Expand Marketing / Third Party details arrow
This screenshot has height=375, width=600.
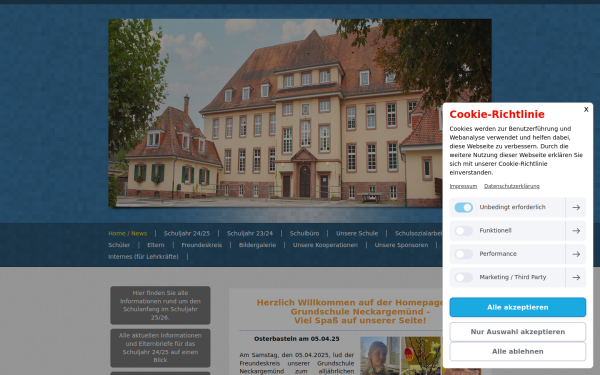click(576, 277)
